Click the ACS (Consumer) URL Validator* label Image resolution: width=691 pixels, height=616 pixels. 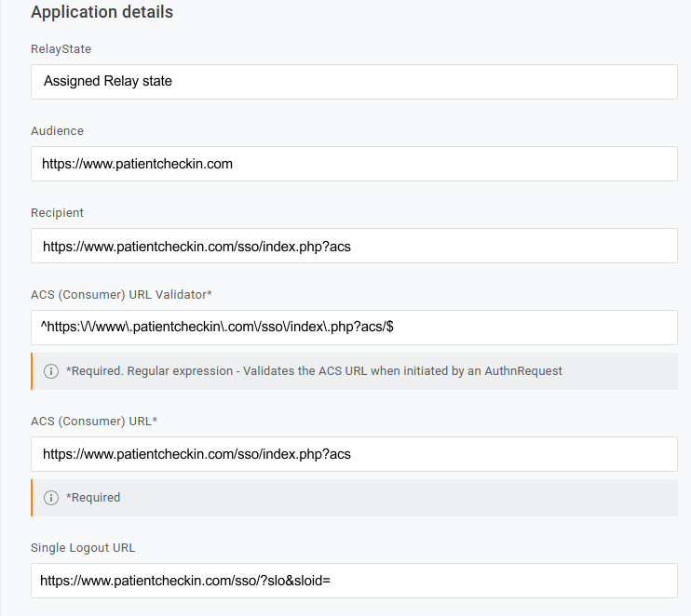(x=121, y=295)
